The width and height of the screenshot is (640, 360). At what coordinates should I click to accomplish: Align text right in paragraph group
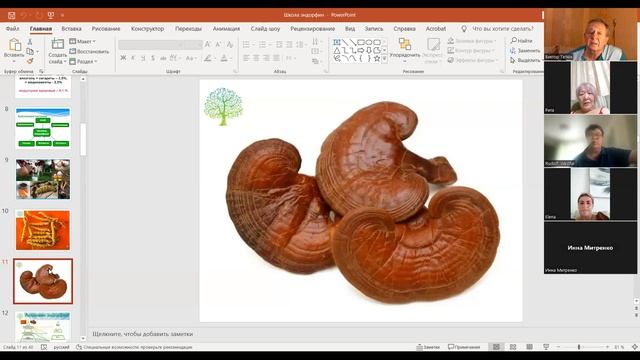266,58
